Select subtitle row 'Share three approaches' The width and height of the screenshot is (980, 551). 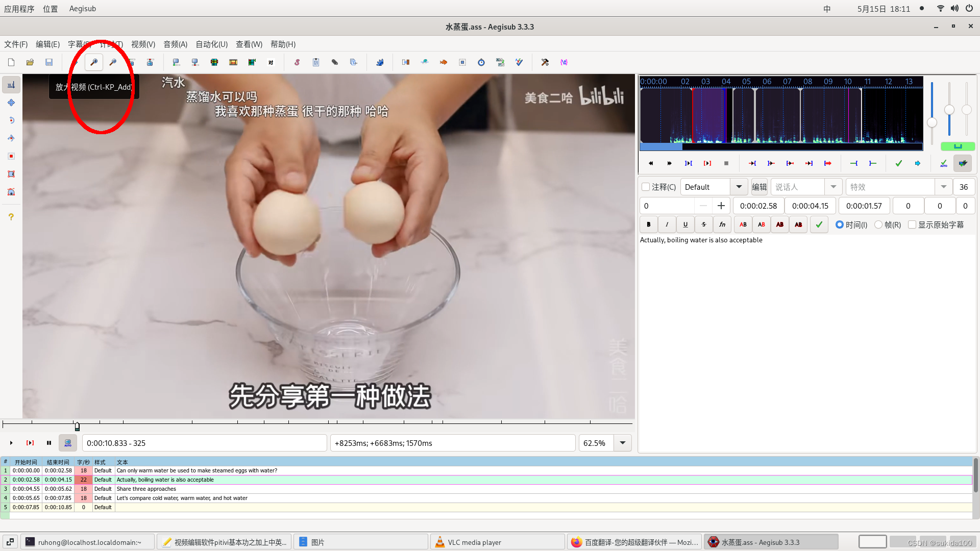tap(146, 489)
